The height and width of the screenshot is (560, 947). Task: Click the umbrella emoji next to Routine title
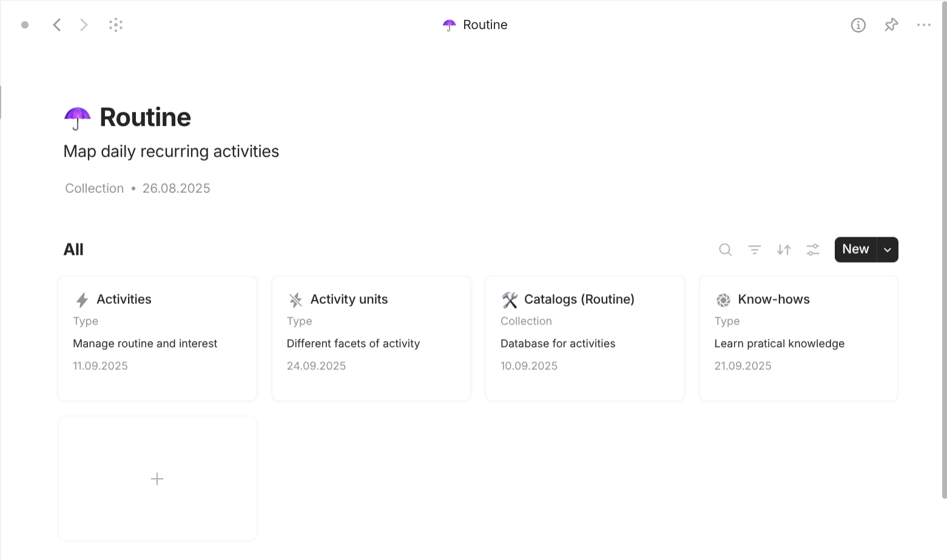pyautogui.click(x=76, y=117)
